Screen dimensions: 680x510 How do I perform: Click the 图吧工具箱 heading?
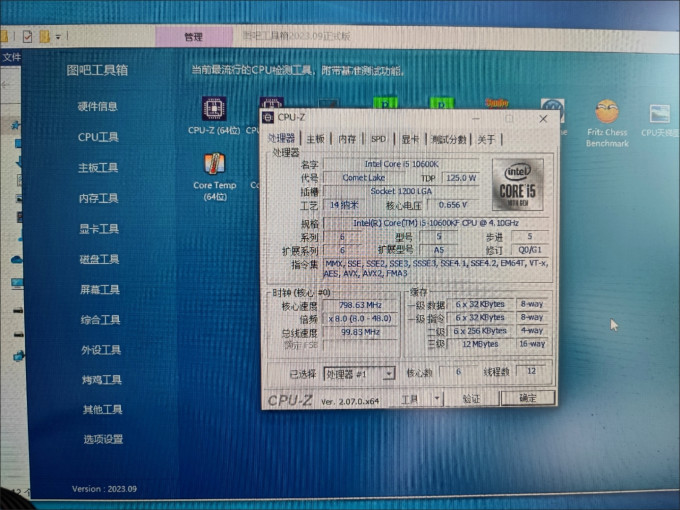[x=97, y=70]
